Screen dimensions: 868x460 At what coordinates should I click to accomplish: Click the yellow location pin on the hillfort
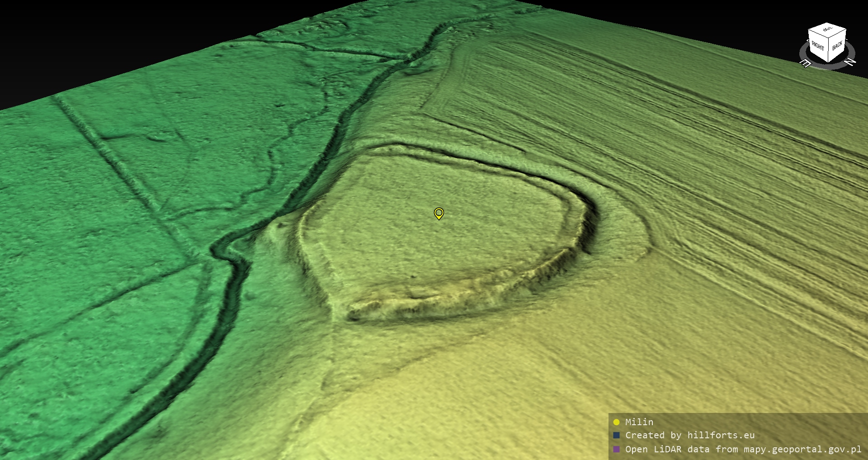[439, 213]
